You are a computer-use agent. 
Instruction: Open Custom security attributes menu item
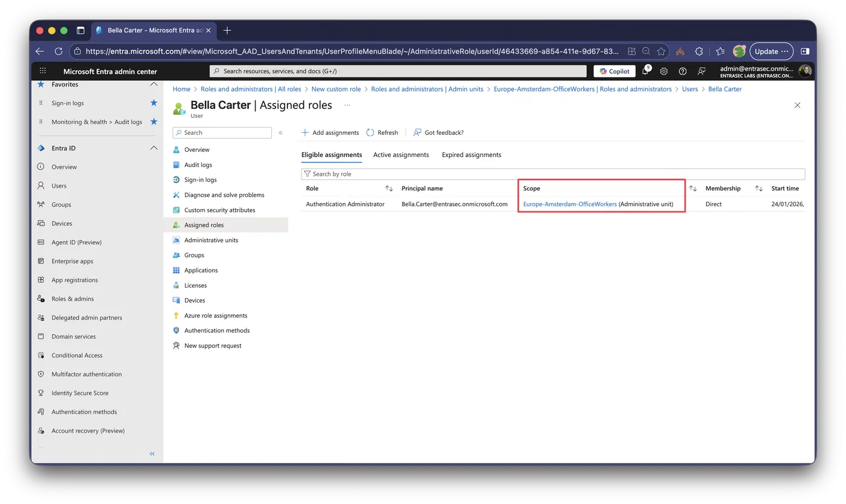click(x=219, y=210)
